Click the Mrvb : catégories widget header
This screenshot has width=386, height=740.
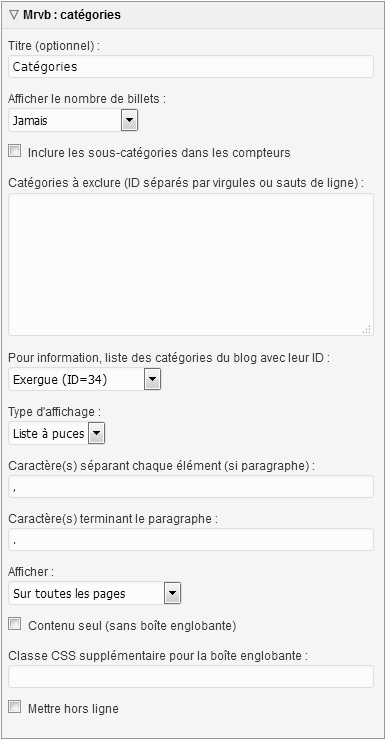coord(193,15)
